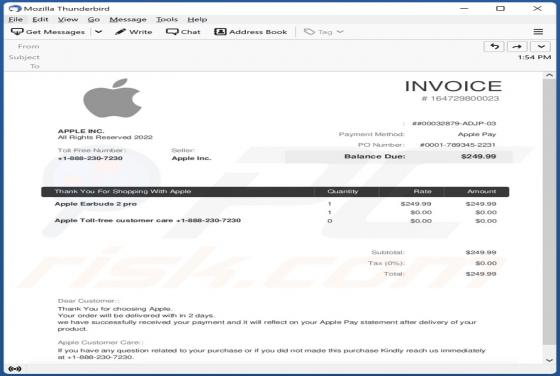Open the Go menu
560x376 pixels.
point(94,19)
